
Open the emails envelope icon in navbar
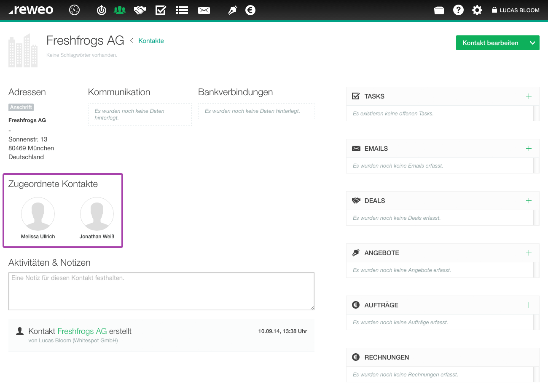(x=204, y=10)
